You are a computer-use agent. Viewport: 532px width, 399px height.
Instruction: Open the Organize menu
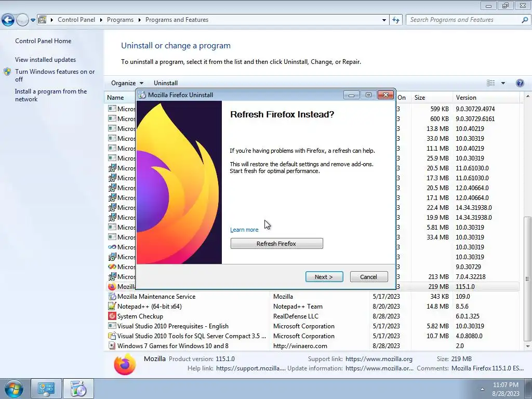coord(127,83)
